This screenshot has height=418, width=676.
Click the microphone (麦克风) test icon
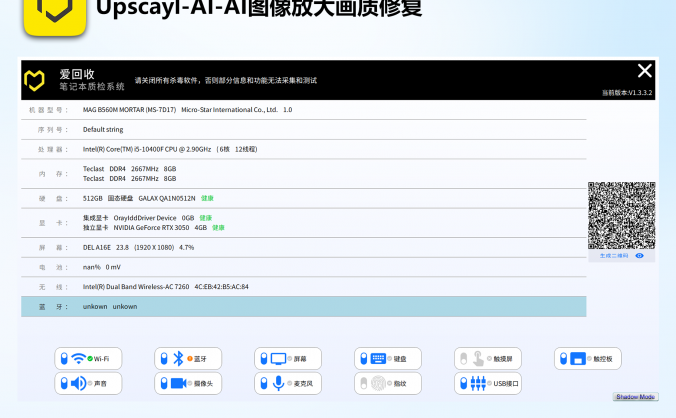tap(278, 383)
